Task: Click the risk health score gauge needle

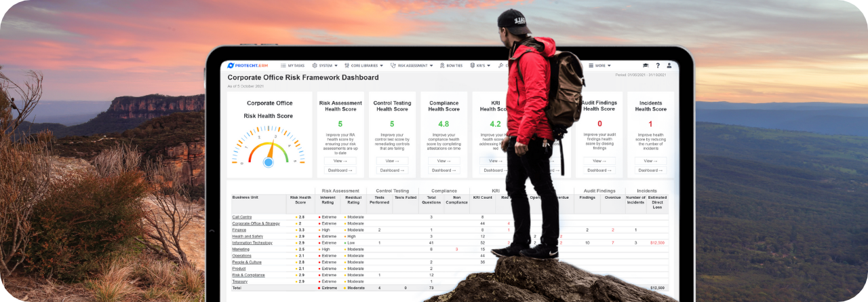Action: (x=272, y=151)
